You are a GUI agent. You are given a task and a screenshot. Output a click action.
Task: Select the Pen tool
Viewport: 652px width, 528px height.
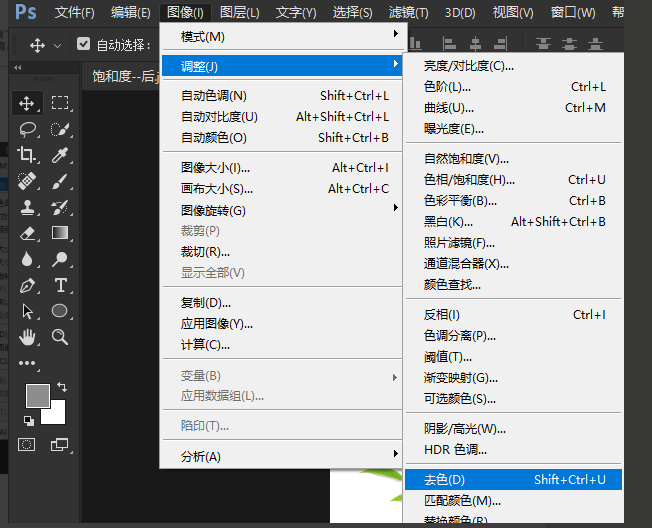pos(27,285)
